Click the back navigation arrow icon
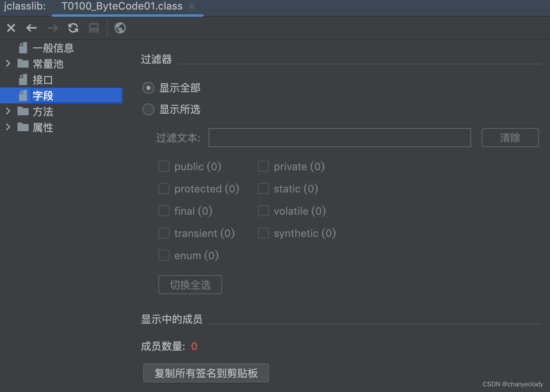Viewport: 550px width, 392px height. [31, 28]
